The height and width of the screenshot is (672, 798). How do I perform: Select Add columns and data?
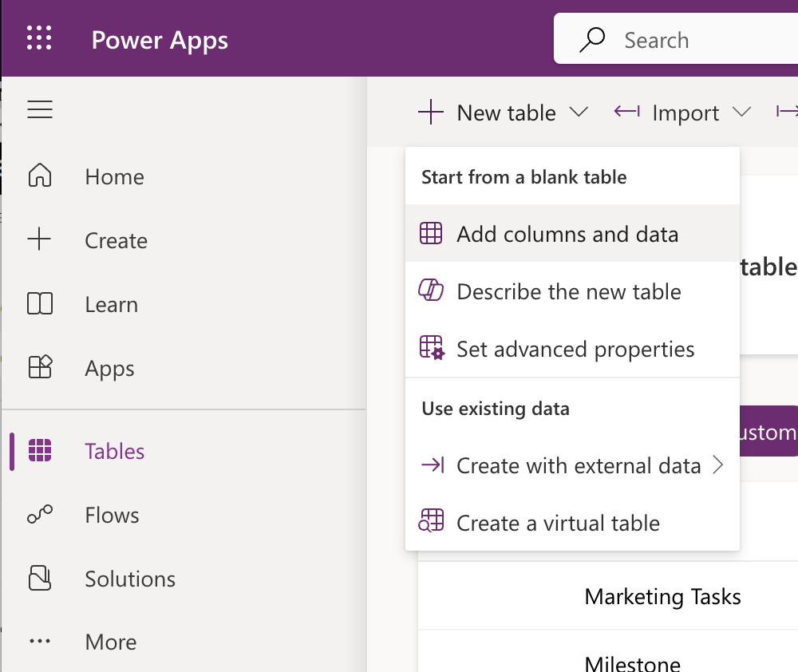(x=567, y=234)
